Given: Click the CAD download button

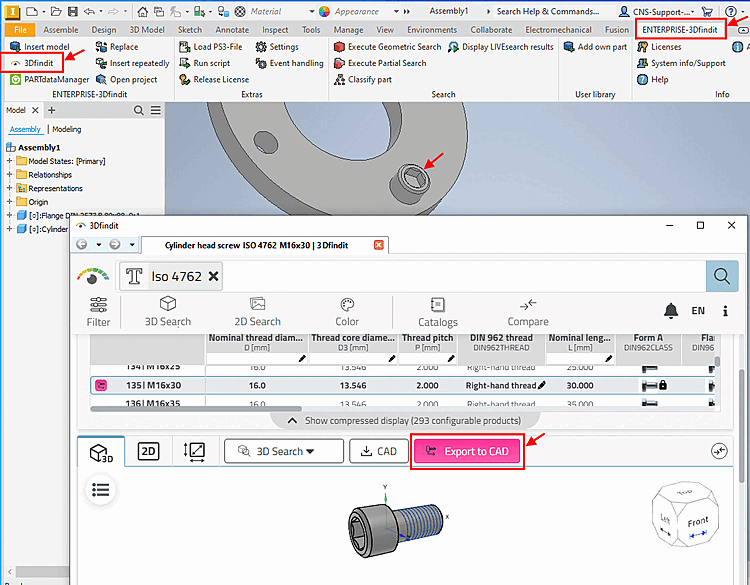Looking at the screenshot, I should point(379,451).
